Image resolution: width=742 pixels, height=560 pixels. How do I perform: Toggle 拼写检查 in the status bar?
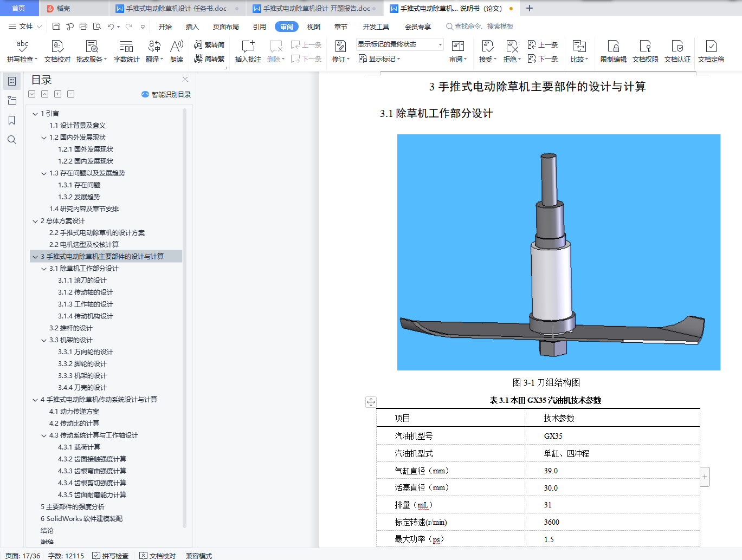tap(111, 556)
